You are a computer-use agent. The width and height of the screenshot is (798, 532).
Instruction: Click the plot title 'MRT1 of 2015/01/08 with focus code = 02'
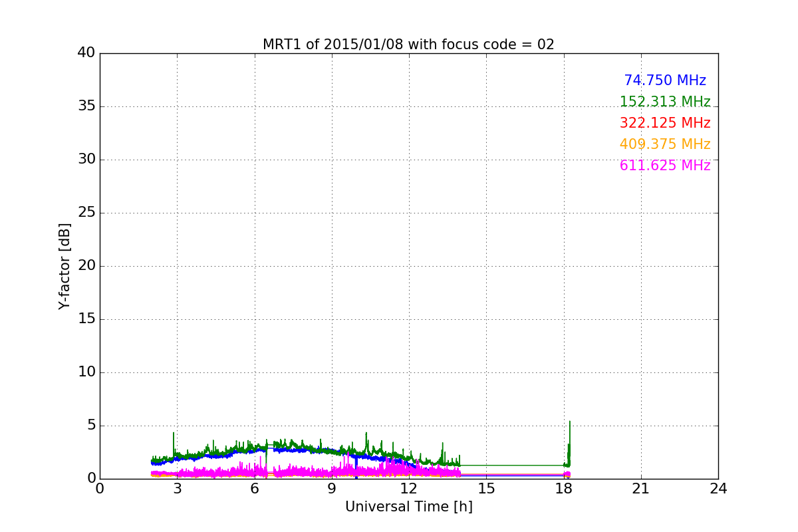[x=408, y=45]
